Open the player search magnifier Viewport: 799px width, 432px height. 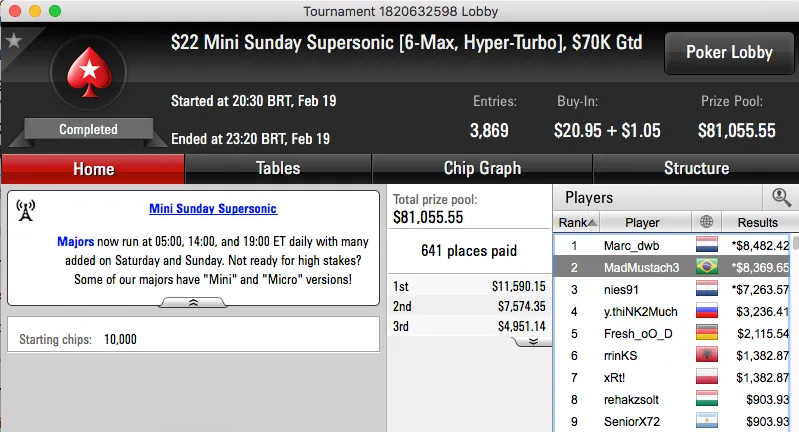pyautogui.click(x=781, y=198)
